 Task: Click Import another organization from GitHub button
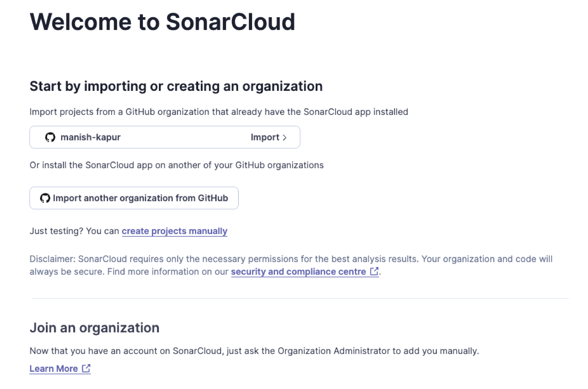click(133, 198)
